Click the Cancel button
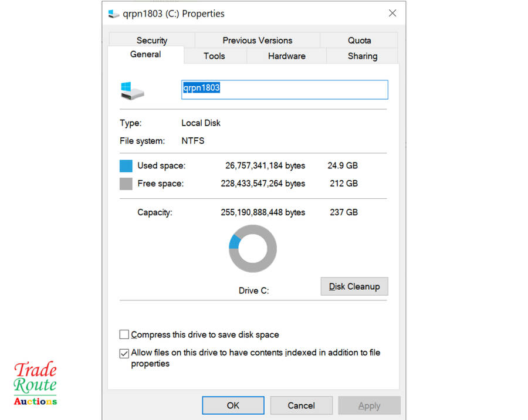 pyautogui.click(x=302, y=405)
